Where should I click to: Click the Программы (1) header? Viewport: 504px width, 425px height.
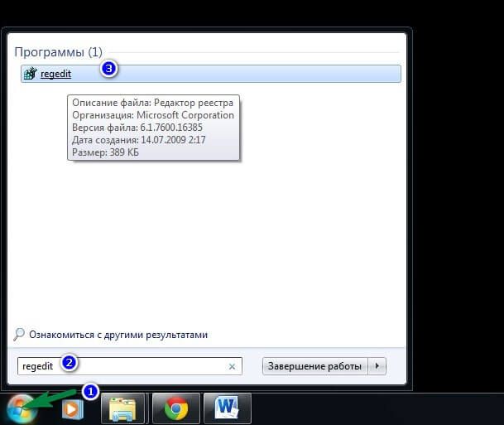[x=58, y=52]
